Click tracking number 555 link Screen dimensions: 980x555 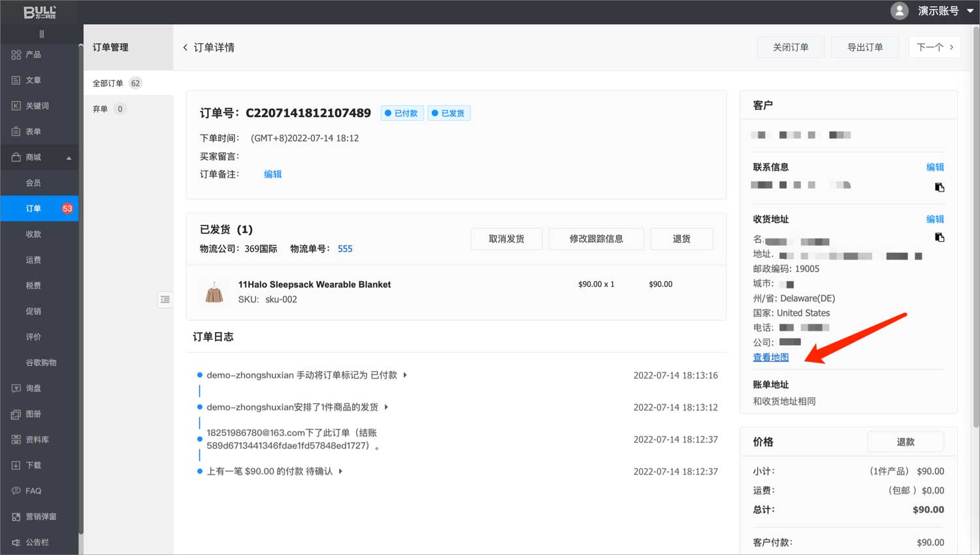(345, 249)
